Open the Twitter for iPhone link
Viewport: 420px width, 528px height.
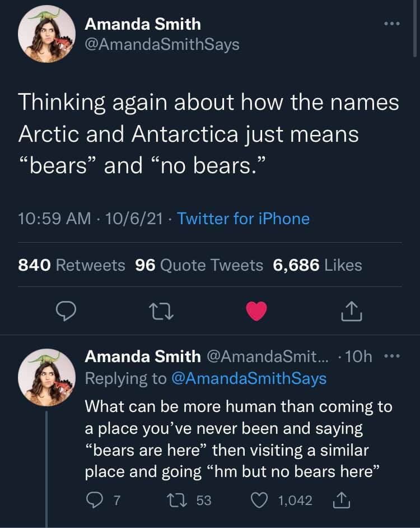point(243,218)
